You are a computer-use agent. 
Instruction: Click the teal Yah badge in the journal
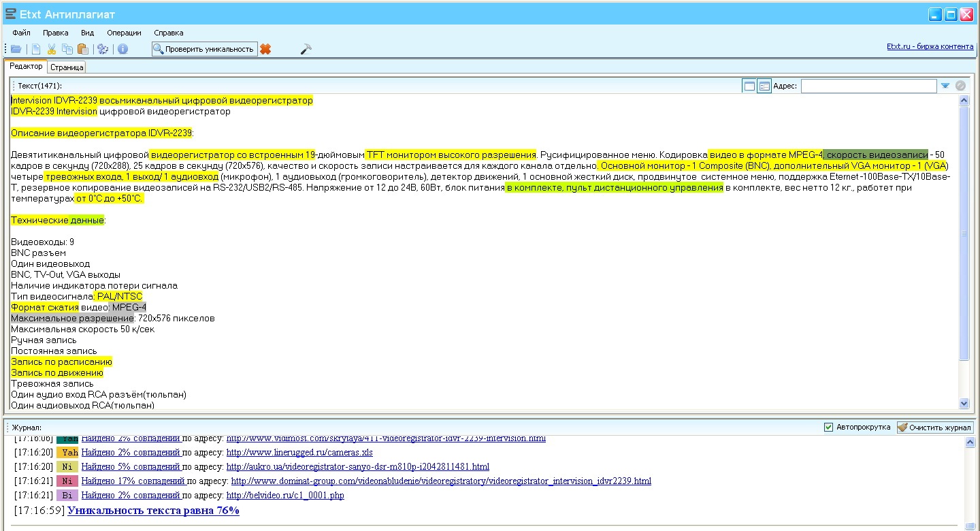[67, 438]
